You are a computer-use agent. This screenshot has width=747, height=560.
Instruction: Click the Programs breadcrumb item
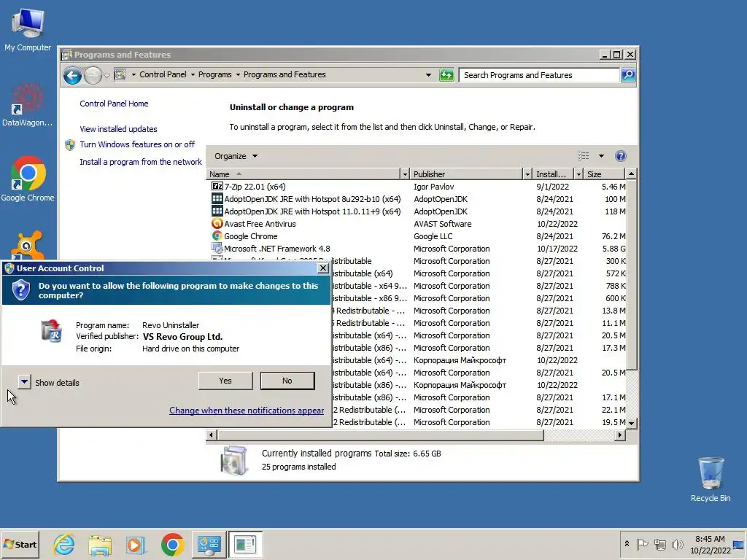[214, 74]
